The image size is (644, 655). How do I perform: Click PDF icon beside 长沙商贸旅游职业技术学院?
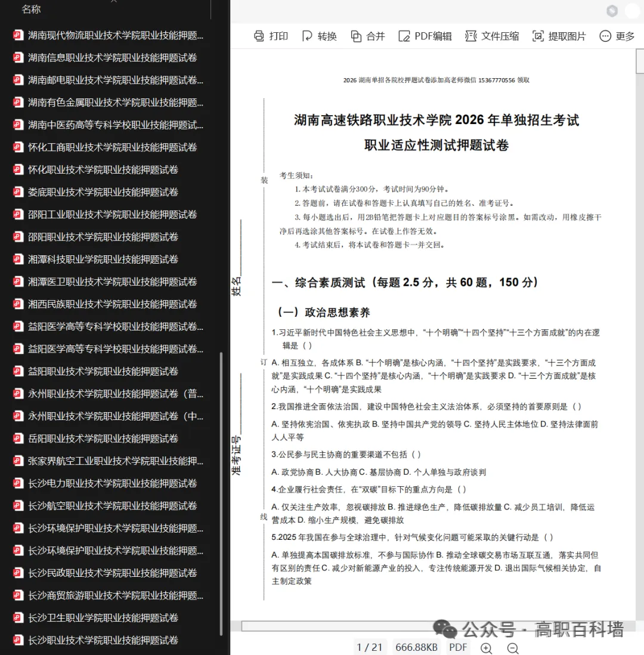point(18,595)
